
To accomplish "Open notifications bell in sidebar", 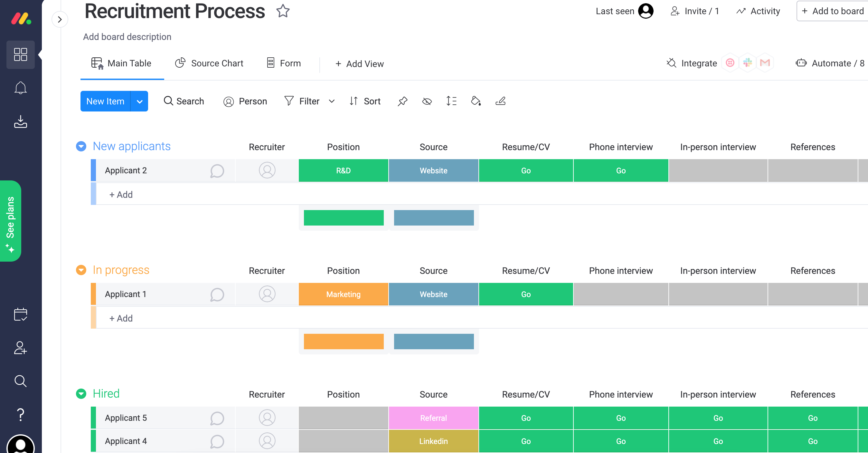I will pos(21,88).
